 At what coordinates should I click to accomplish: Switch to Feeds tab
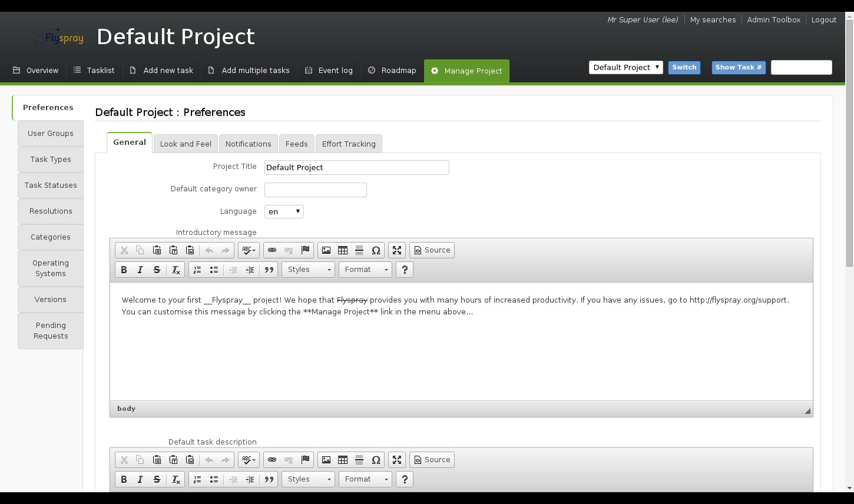296,144
